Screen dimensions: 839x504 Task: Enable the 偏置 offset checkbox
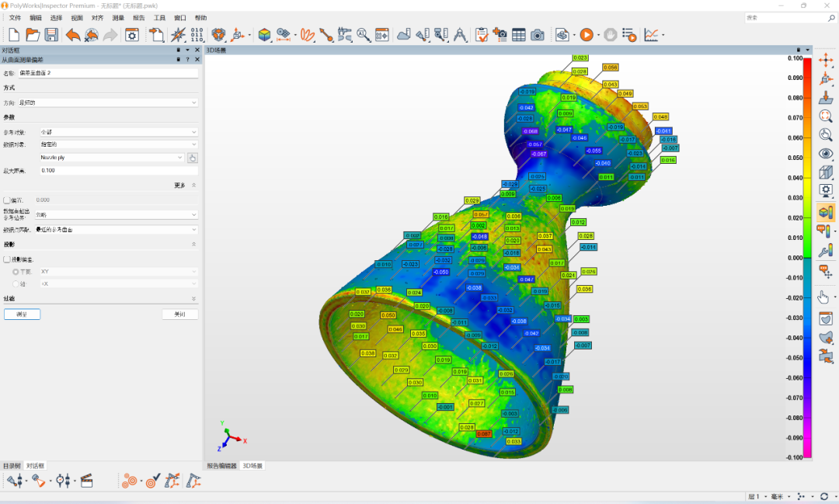(x=7, y=200)
